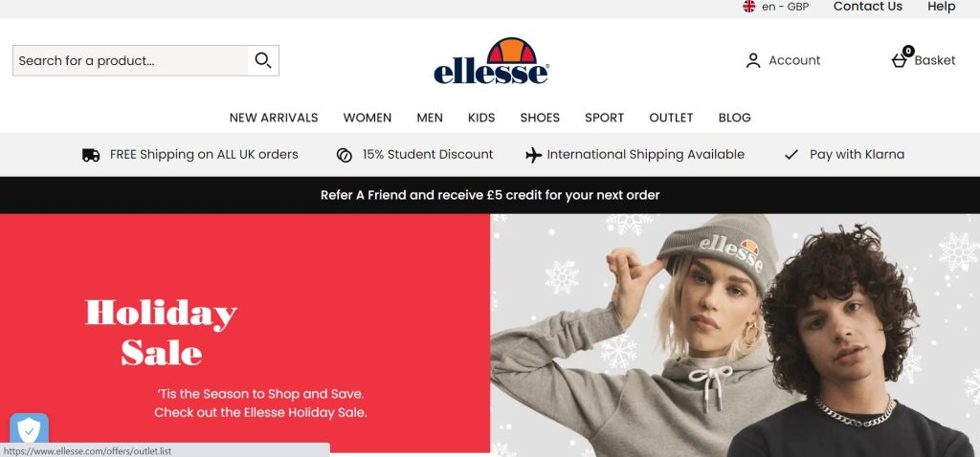Open the Contact Us link
980x457 pixels.
(x=867, y=7)
